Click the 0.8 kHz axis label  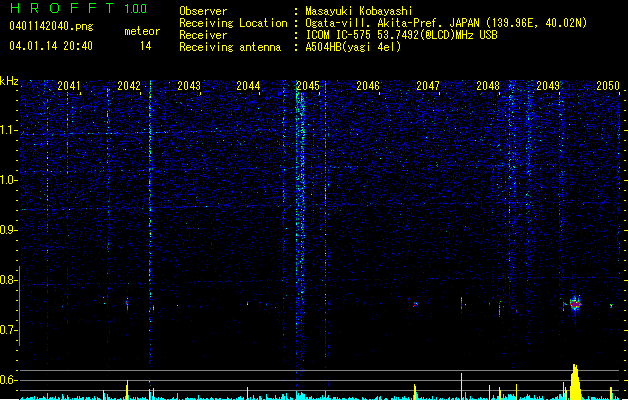(x=7, y=280)
